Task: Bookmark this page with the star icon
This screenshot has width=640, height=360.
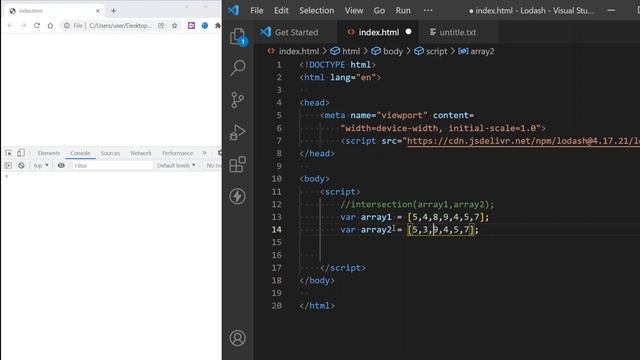Action: click(x=175, y=25)
